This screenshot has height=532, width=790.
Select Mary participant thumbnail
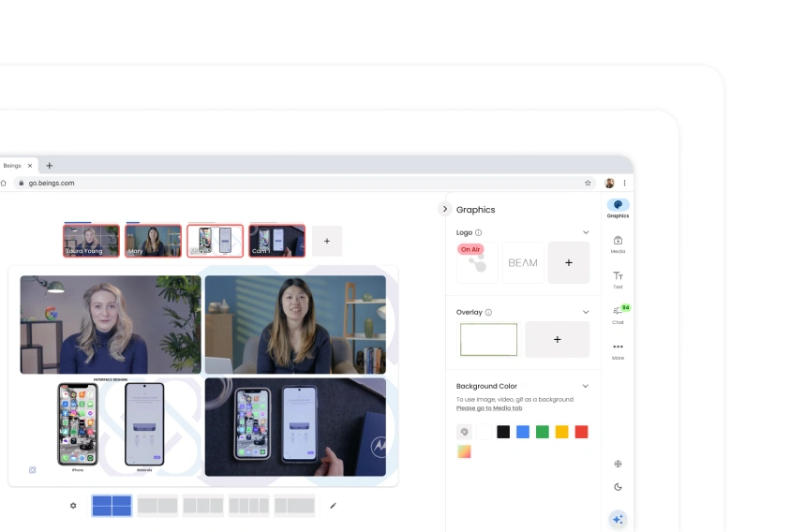pyautogui.click(x=153, y=241)
